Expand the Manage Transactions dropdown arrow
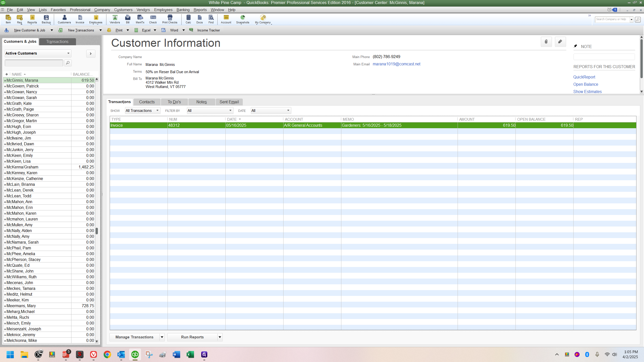644x362 pixels. coord(162,337)
